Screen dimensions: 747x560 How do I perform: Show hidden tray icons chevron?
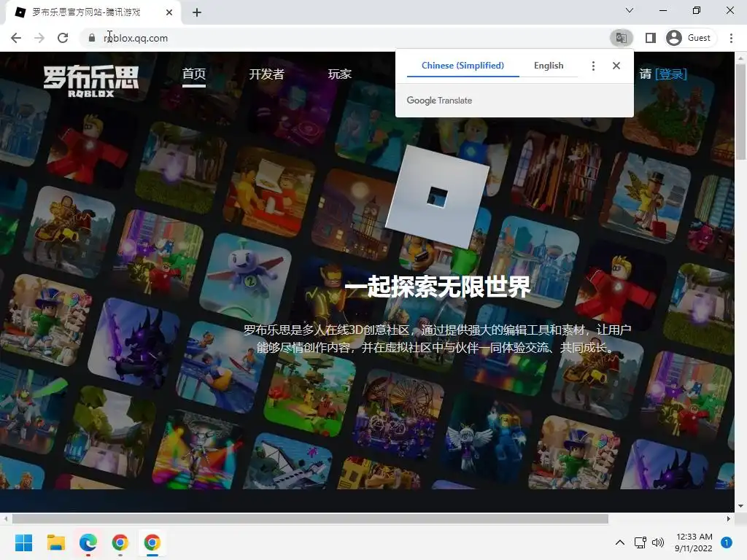(x=620, y=542)
